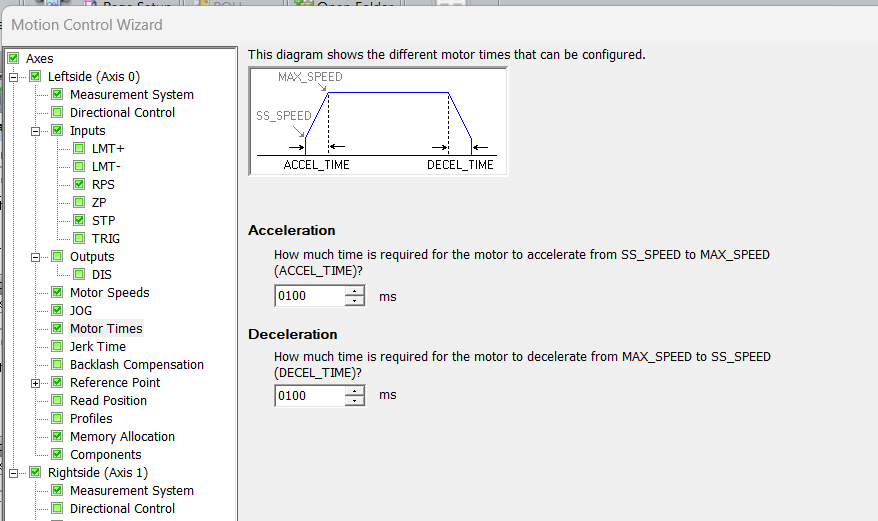This screenshot has width=878, height=521.
Task: Expand the Reference Point node
Action: click(36, 383)
